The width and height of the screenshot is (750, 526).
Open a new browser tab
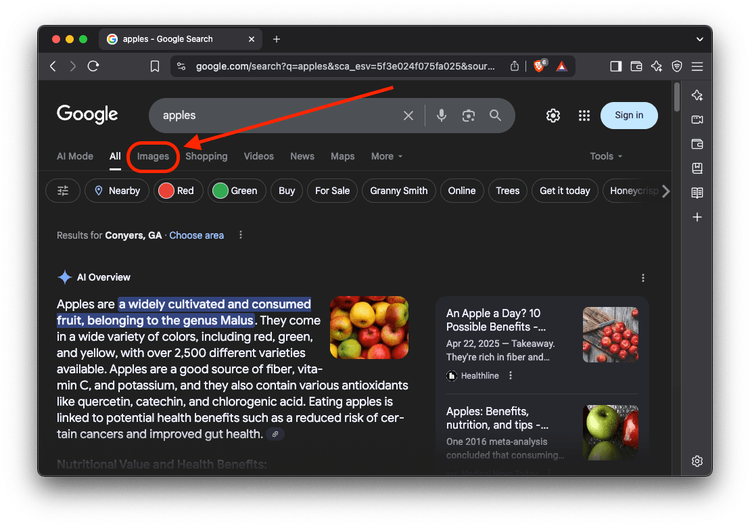click(276, 39)
